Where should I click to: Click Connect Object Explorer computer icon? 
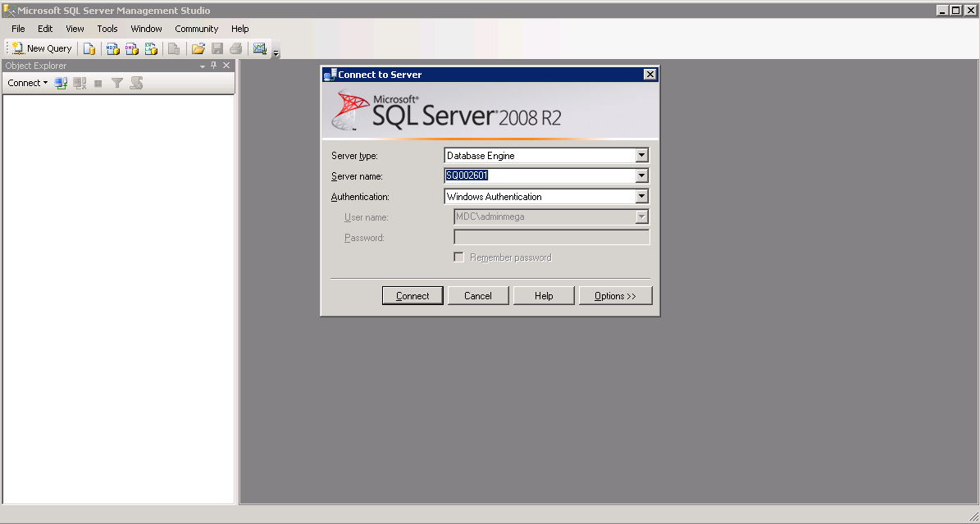click(x=61, y=83)
